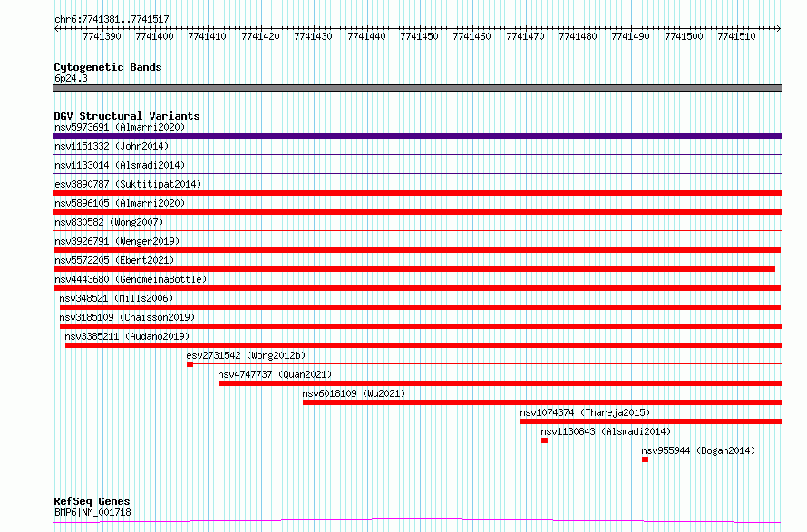The image size is (807, 532).
Task: Click the red bar under nsv4747737 (Quan2021)
Action: point(500,383)
